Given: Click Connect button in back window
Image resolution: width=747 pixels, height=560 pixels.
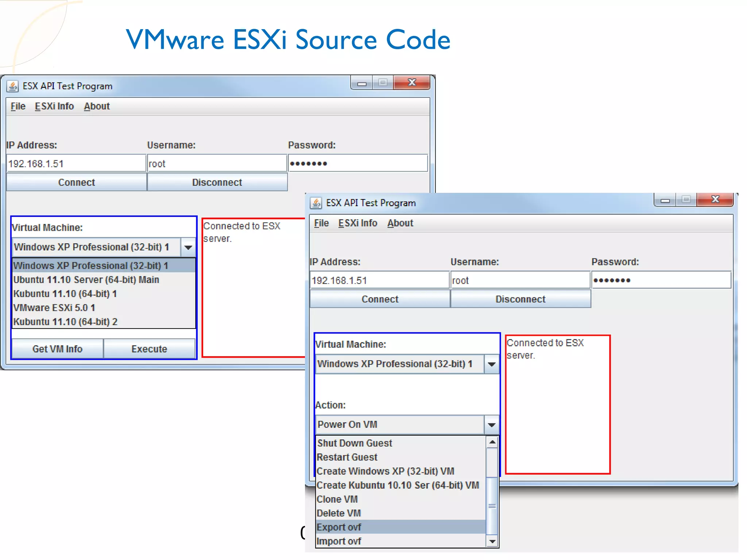Looking at the screenshot, I should click(77, 182).
